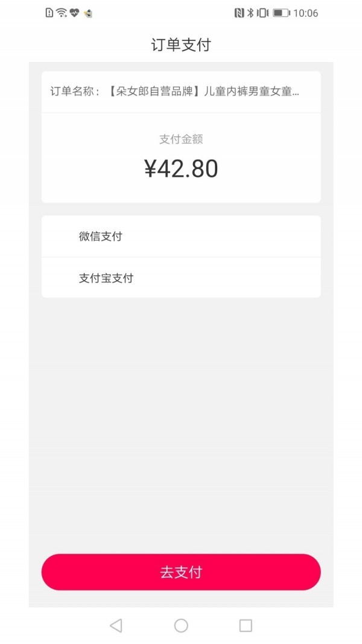Tap the SIM card alert status icon
The width and height of the screenshot is (362, 644).
point(49,13)
